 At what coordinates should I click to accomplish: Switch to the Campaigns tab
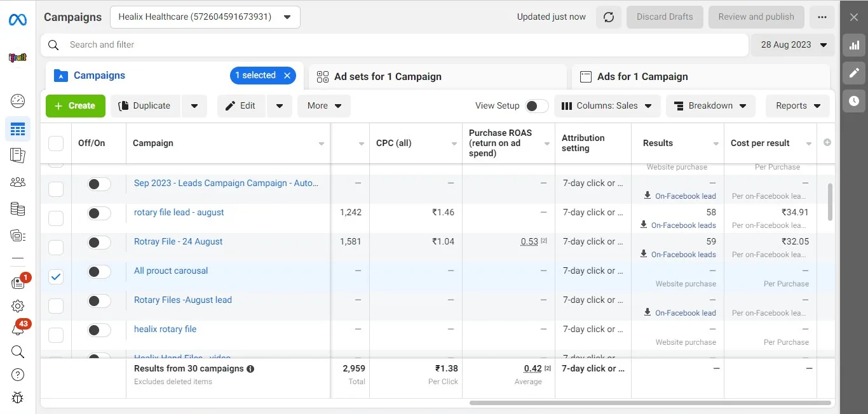(175, 76)
